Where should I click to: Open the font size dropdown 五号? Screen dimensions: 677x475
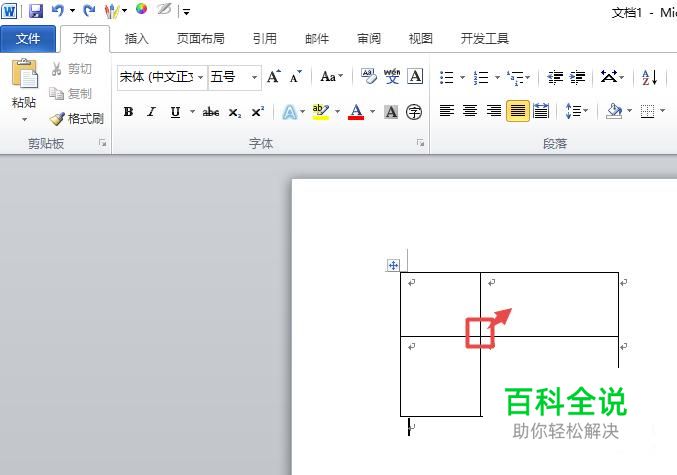254,78
